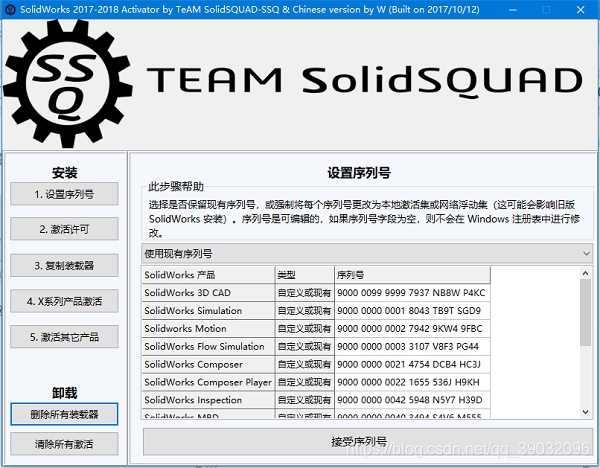Click the gear icon in the title bar
The height and width of the screenshot is (468, 600).
pyautogui.click(x=10, y=10)
